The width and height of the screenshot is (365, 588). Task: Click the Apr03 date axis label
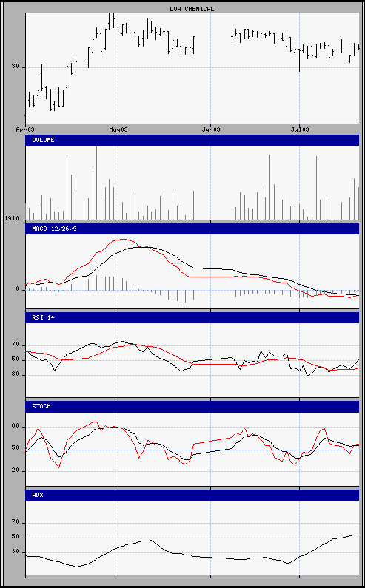pyautogui.click(x=25, y=129)
